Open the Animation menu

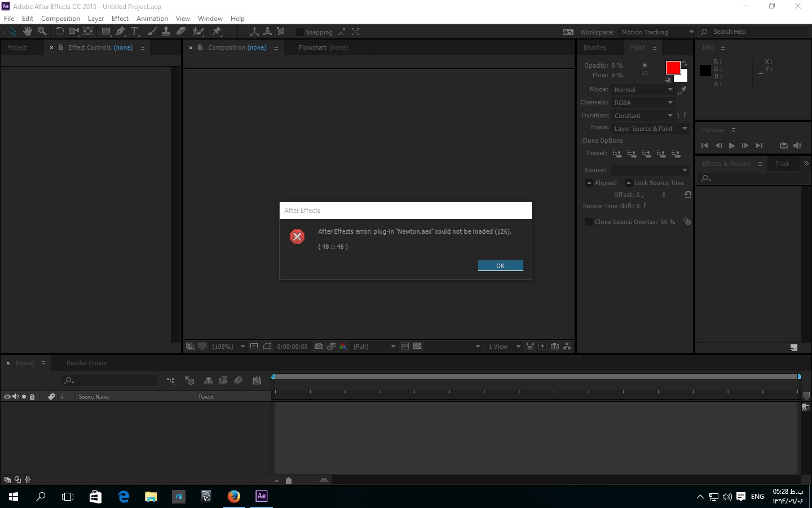point(152,18)
